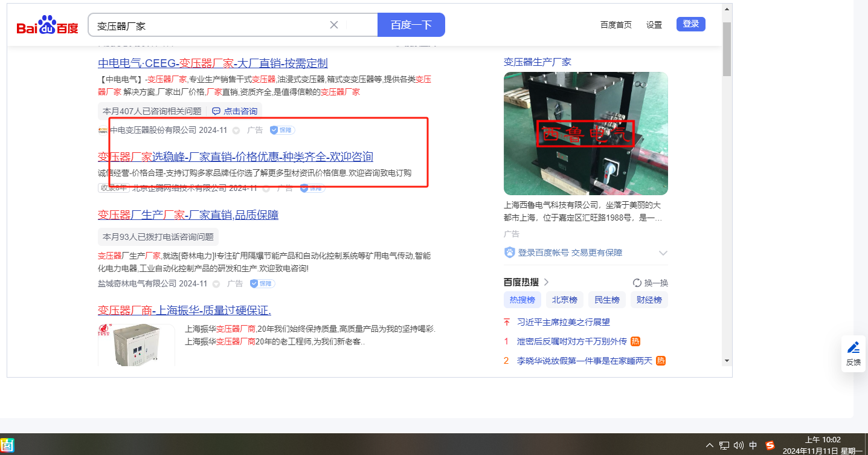Open the 西鲁电气 transformer image
The height and width of the screenshot is (455, 868).
pos(586,134)
